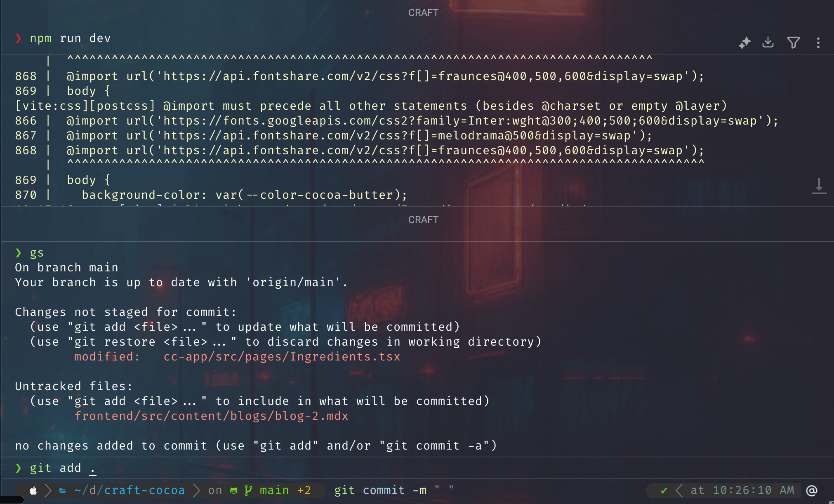This screenshot has height=504, width=834.
Task: Open the modified Ingredients.tsx file path
Action: (x=282, y=356)
